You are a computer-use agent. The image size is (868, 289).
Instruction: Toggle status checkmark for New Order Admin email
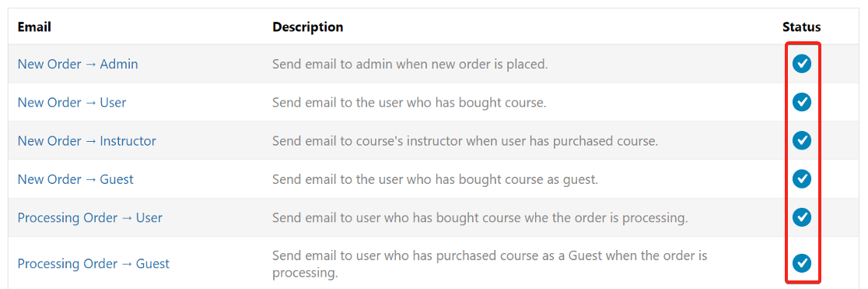tap(801, 64)
